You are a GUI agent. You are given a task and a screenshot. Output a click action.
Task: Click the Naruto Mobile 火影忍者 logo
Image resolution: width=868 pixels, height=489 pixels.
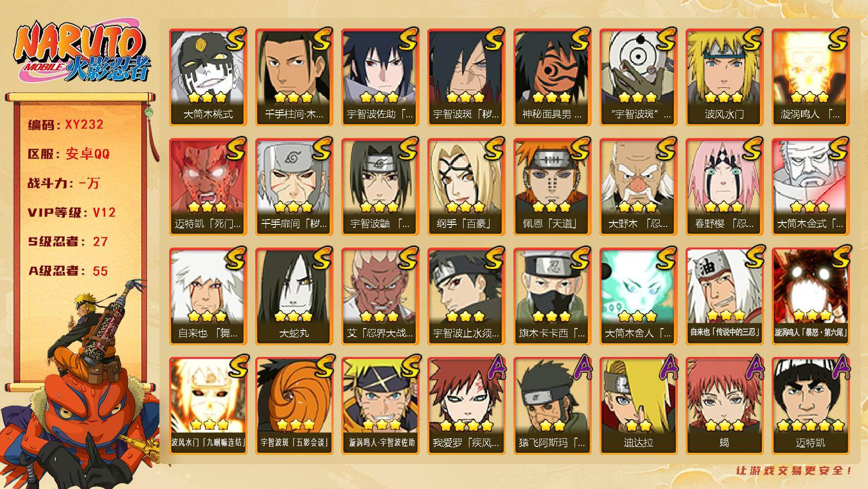82,51
